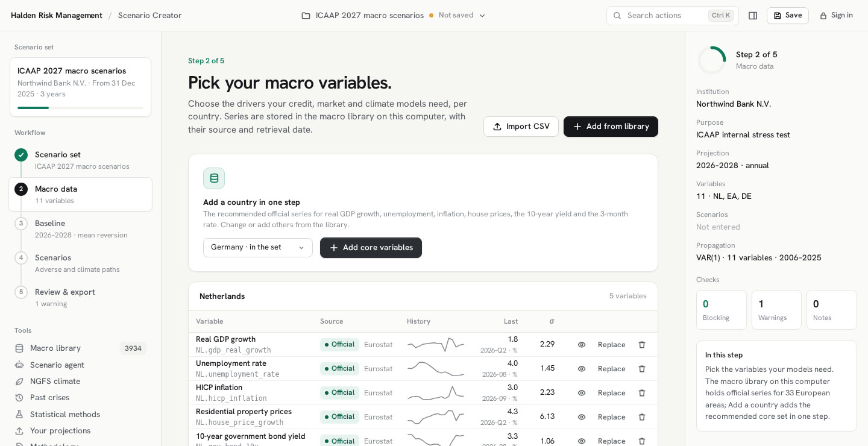Toggle visibility of 10-year government bond yield
Screen dimensions: 868x446
[x=582, y=441]
